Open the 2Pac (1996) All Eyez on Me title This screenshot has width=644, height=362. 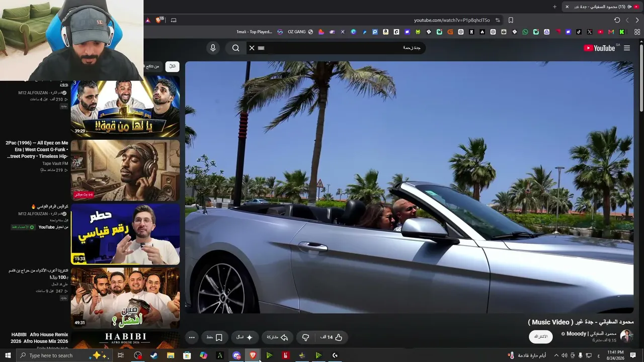[x=37, y=149]
